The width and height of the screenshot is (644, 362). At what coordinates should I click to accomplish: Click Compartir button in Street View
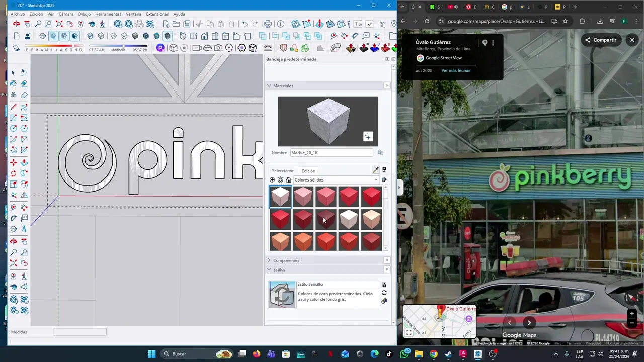tap(601, 40)
